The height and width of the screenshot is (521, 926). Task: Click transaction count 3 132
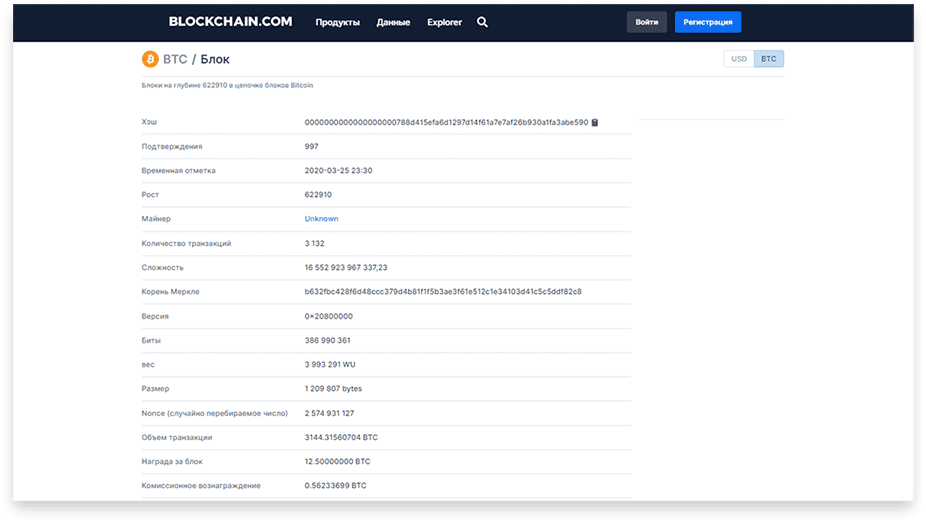pos(315,243)
